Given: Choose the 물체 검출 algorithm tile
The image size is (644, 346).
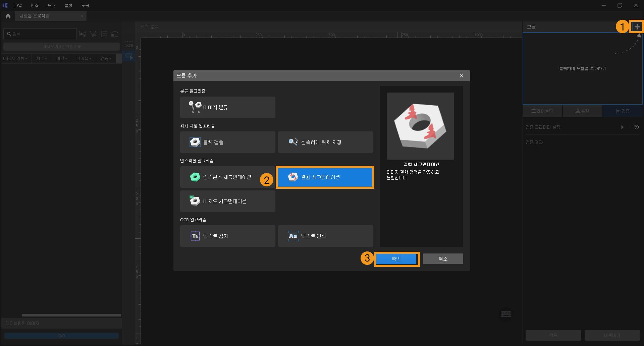Looking at the screenshot, I should click(227, 142).
